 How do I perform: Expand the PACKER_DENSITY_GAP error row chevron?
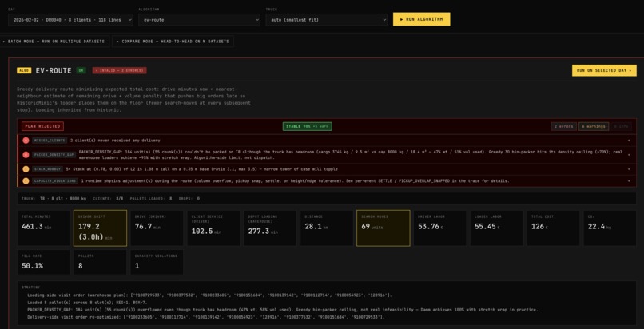pyautogui.click(x=629, y=155)
